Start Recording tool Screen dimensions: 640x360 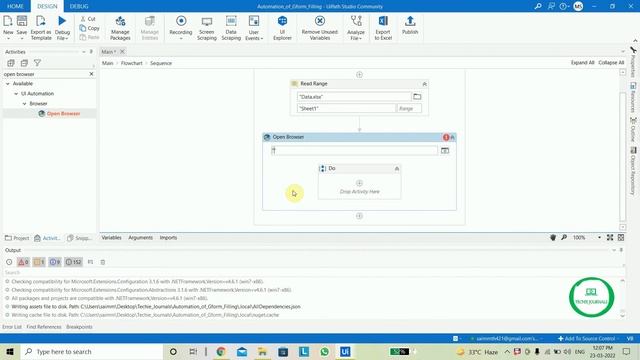click(x=180, y=27)
